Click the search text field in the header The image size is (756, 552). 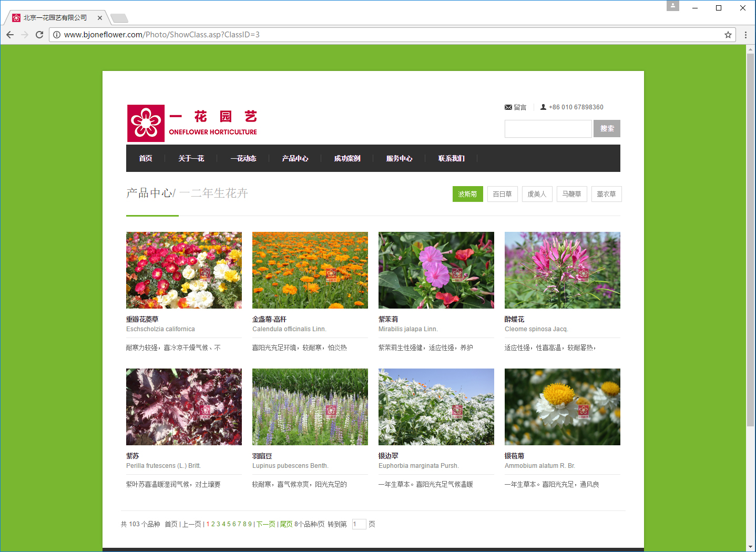(x=548, y=129)
